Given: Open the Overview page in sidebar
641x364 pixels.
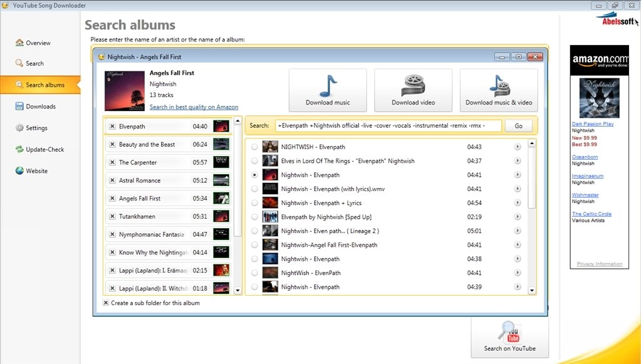Looking at the screenshot, I should 33,43.
